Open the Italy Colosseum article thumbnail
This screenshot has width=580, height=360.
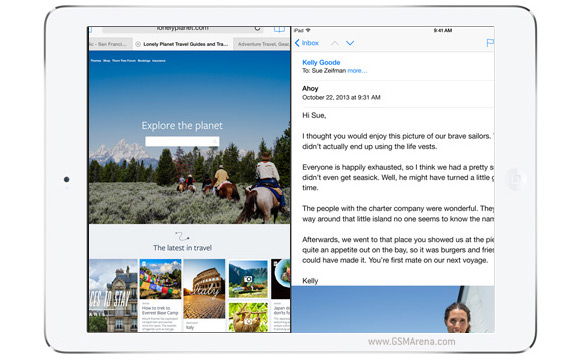(x=204, y=289)
